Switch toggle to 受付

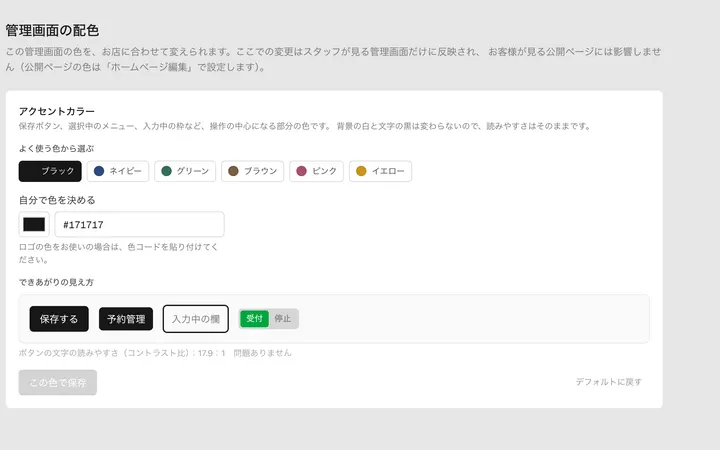pyautogui.click(x=254, y=319)
